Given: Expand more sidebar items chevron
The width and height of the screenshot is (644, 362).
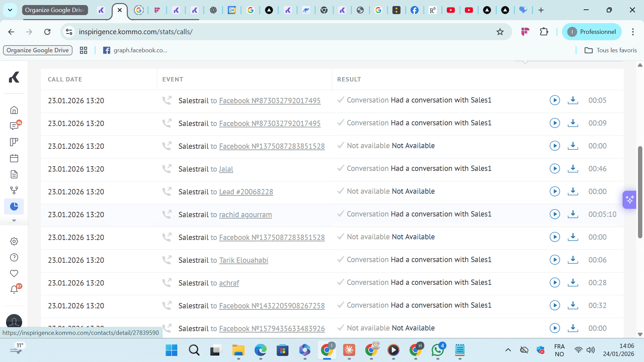Looking at the screenshot, I should click(x=14, y=221).
